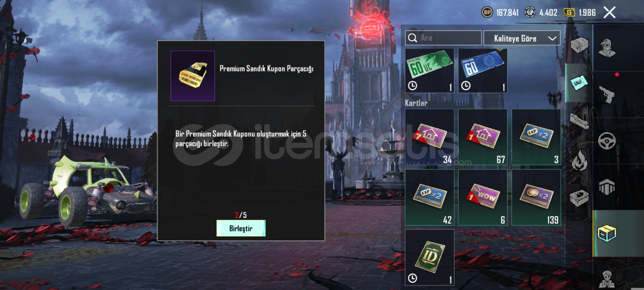The height and width of the screenshot is (290, 644).
Task: Select the 60 UC Royale Pass voucher
Action: point(429,71)
